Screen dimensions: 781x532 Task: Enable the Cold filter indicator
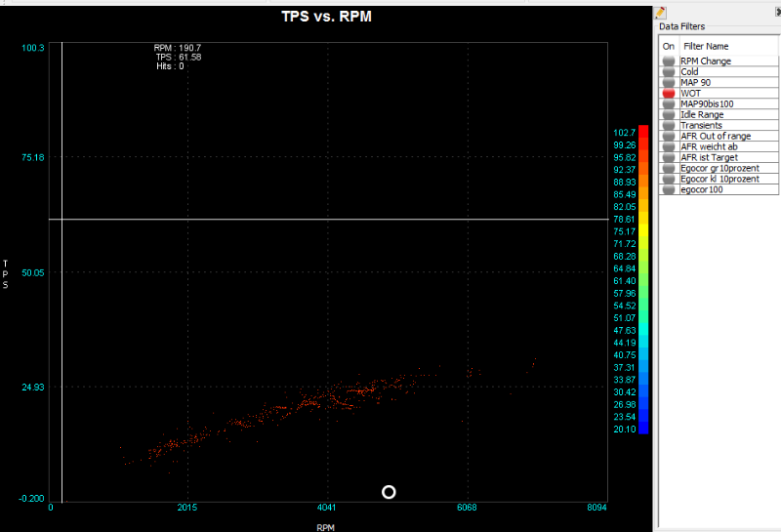669,72
